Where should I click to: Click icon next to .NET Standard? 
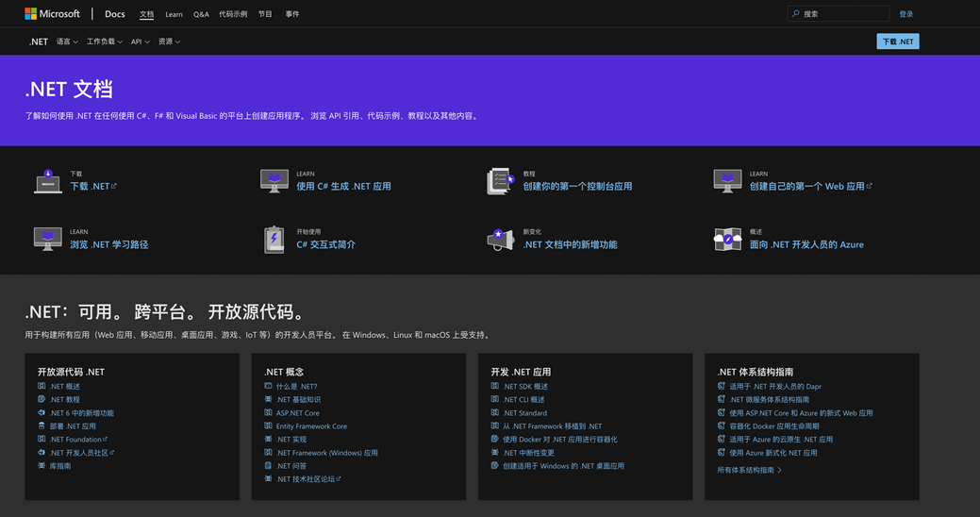pyautogui.click(x=494, y=412)
